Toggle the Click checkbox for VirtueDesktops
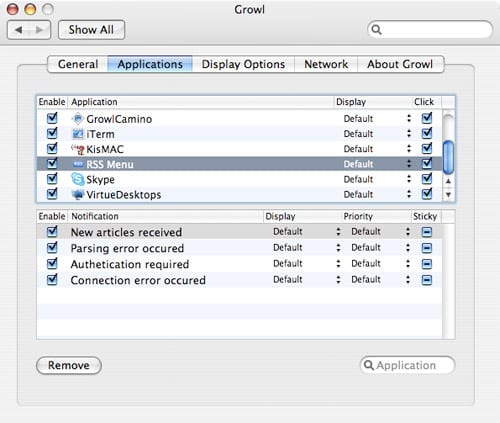The height and width of the screenshot is (423, 500). [427, 193]
